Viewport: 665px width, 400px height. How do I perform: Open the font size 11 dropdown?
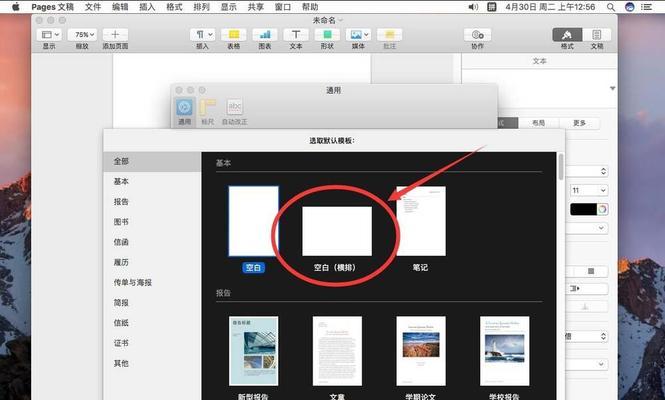pyautogui.click(x=589, y=190)
